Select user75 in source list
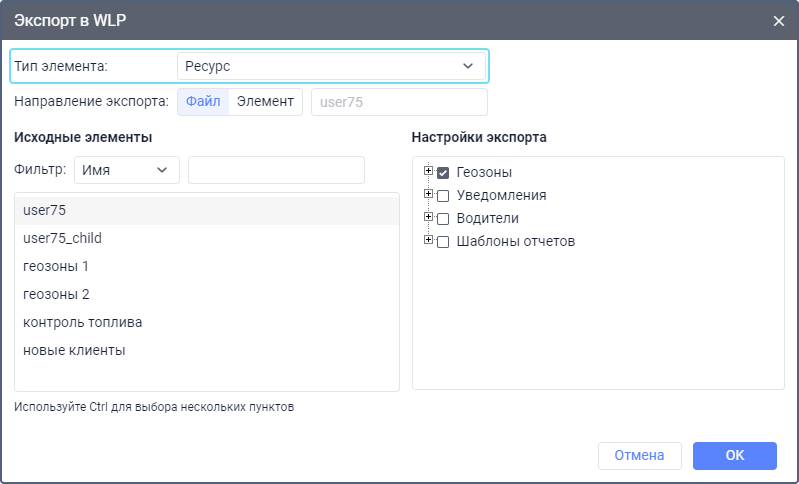 pyautogui.click(x=206, y=210)
